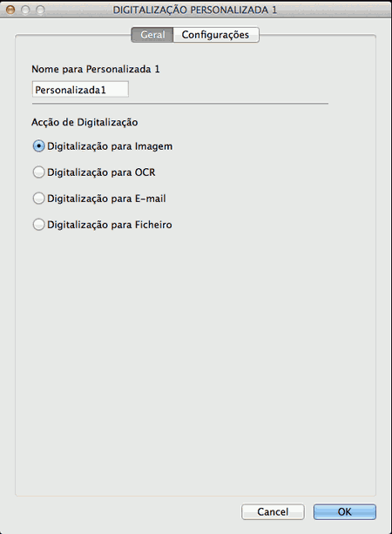Viewport: 392px width, 534px height.
Task: Click the Cancel button
Action: (273, 511)
